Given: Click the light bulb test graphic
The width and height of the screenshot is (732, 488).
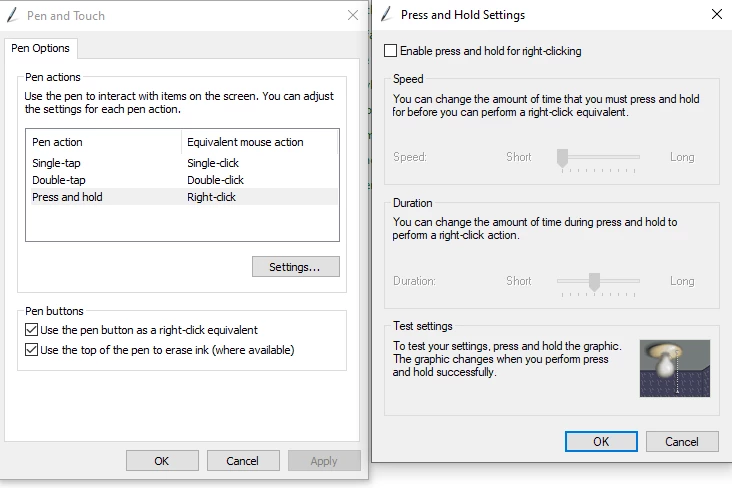Looking at the screenshot, I should click(675, 368).
